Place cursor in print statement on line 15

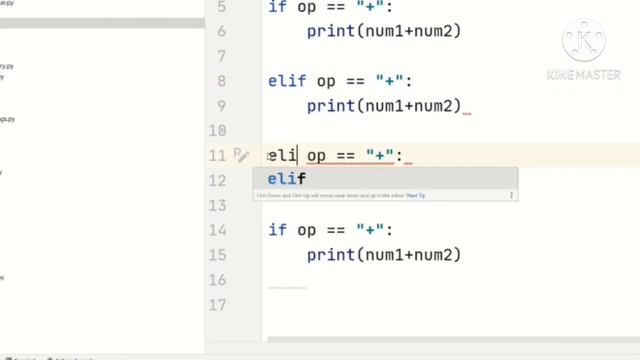(x=384, y=255)
